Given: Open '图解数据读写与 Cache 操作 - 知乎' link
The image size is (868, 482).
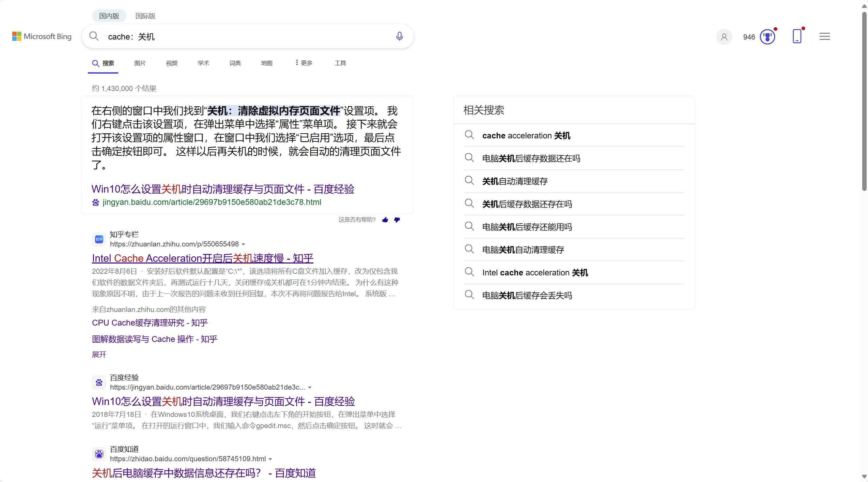Looking at the screenshot, I should [x=155, y=339].
